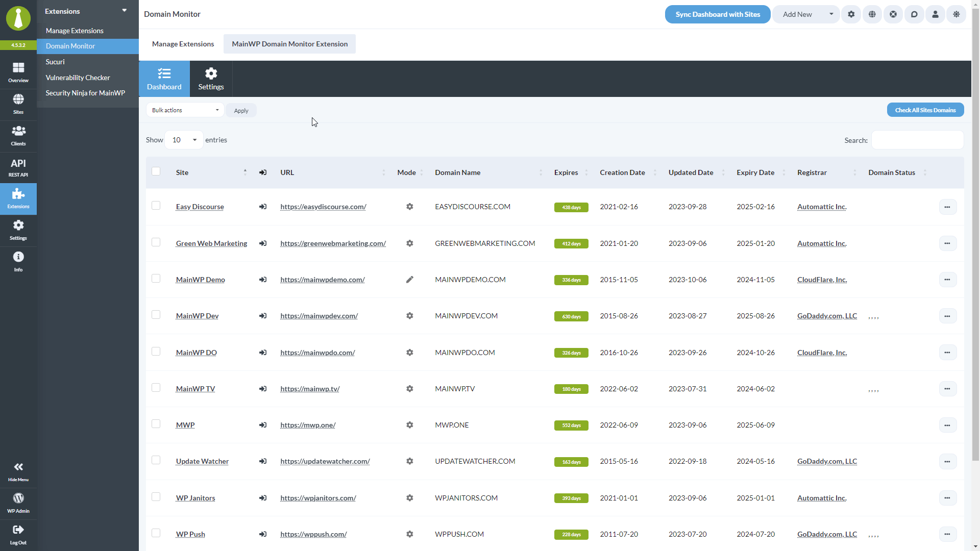Open row actions menu for WP Janitors
Image resolution: width=980 pixels, height=551 pixels.
pyautogui.click(x=947, y=498)
